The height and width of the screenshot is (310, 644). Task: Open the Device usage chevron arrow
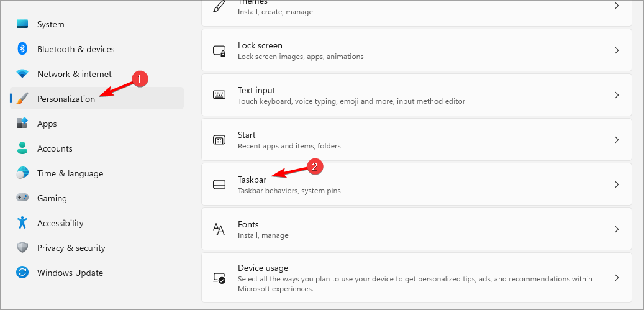tap(616, 278)
